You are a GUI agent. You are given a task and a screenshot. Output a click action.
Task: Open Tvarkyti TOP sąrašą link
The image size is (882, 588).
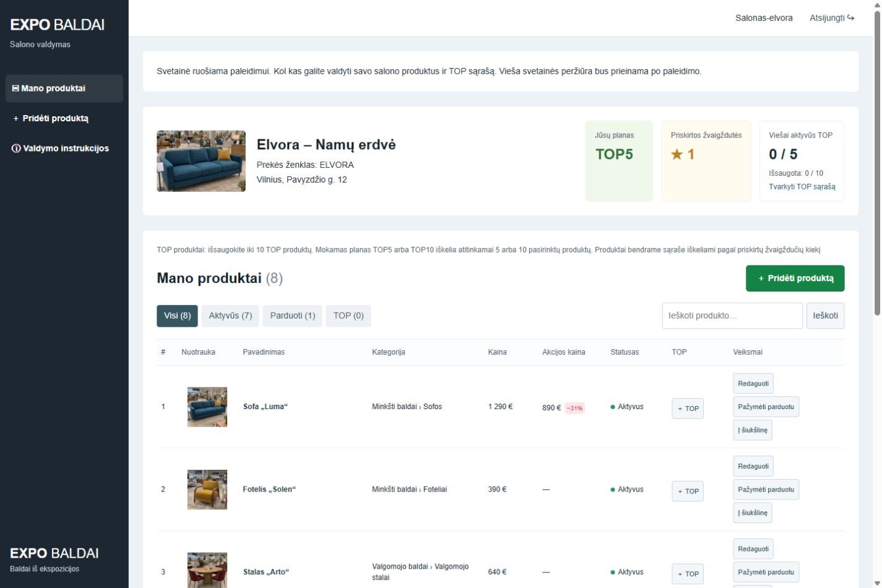(802, 187)
